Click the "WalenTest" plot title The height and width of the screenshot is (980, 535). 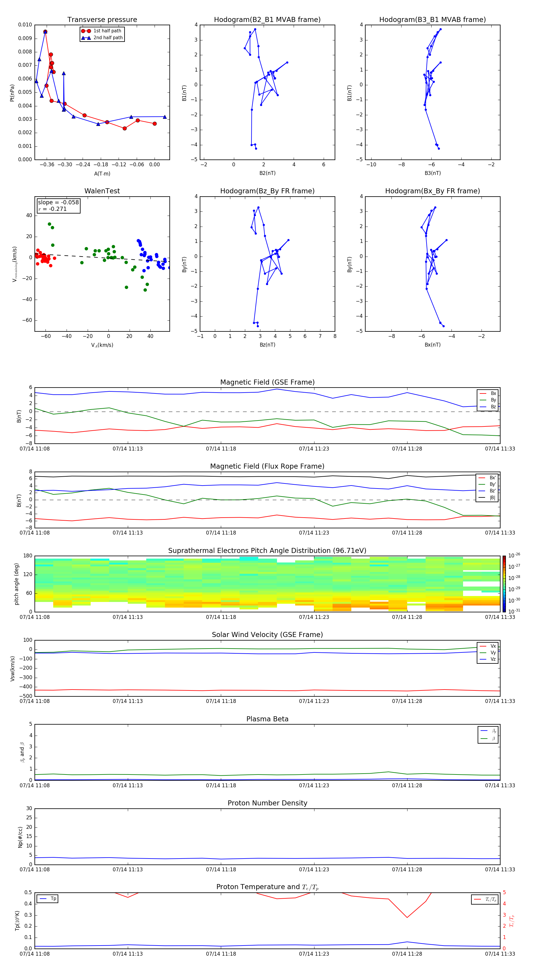(102, 191)
